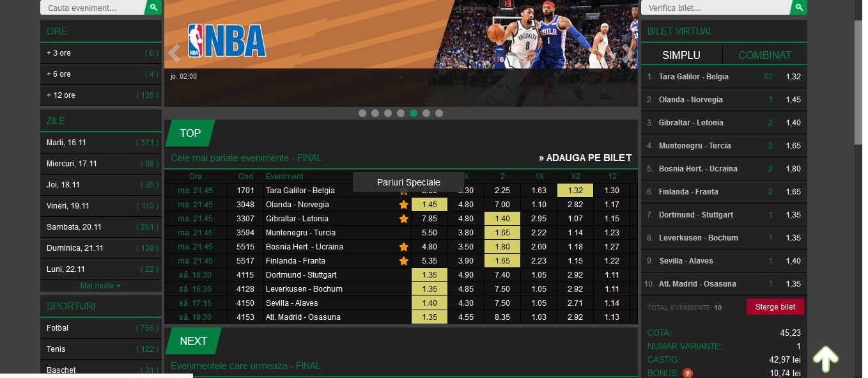
Task: Select the active green carousel dot
Action: point(414,113)
